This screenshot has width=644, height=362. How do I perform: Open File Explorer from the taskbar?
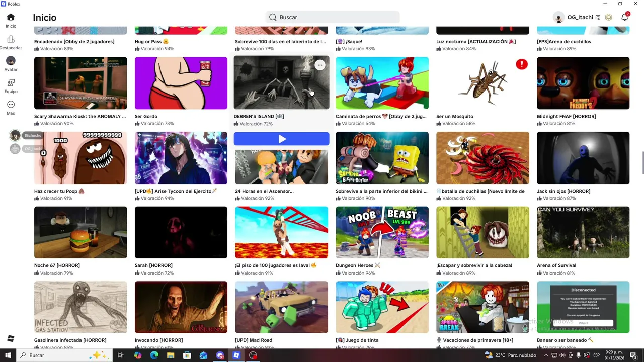click(171, 355)
